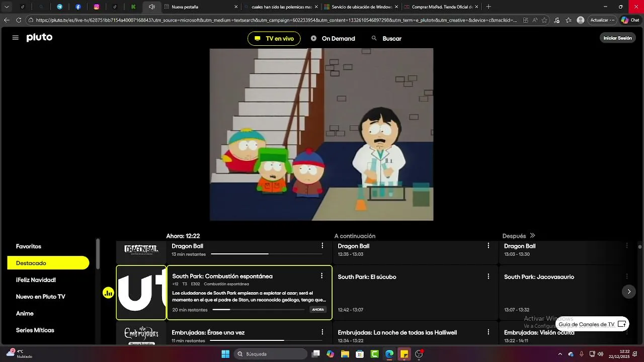Open browser profile avatar

(x=581, y=20)
